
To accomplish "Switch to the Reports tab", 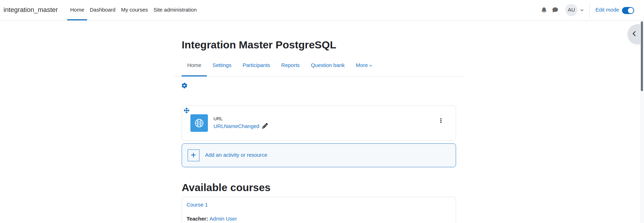I will tap(290, 65).
